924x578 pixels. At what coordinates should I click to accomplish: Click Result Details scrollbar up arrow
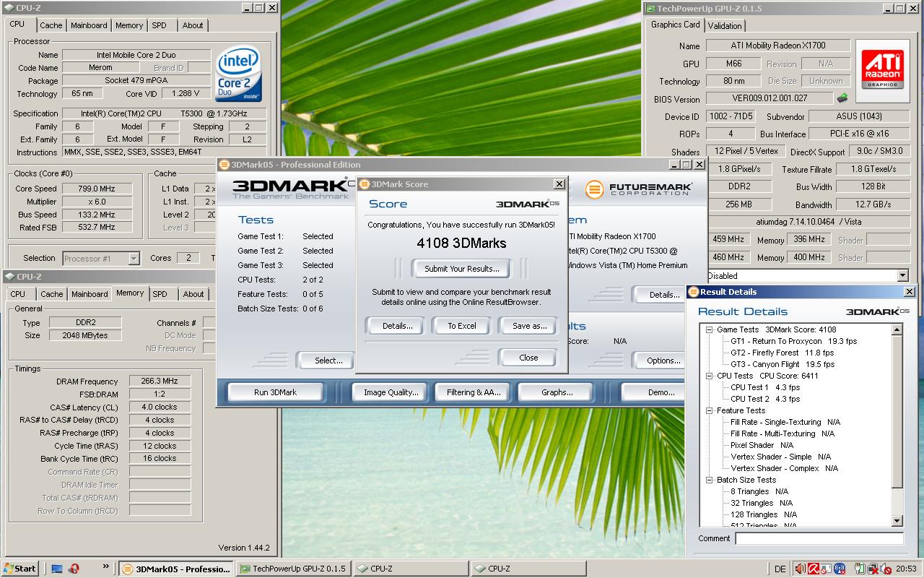tap(897, 329)
